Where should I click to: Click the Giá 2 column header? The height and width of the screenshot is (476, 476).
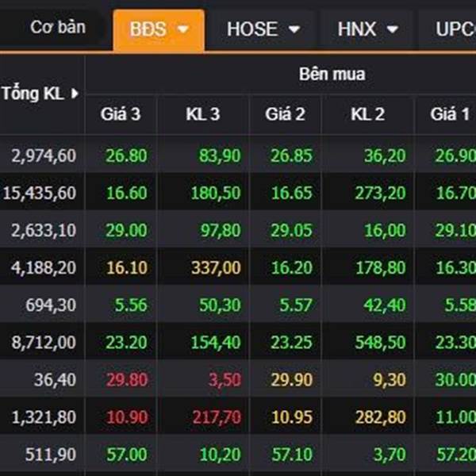coord(285,114)
